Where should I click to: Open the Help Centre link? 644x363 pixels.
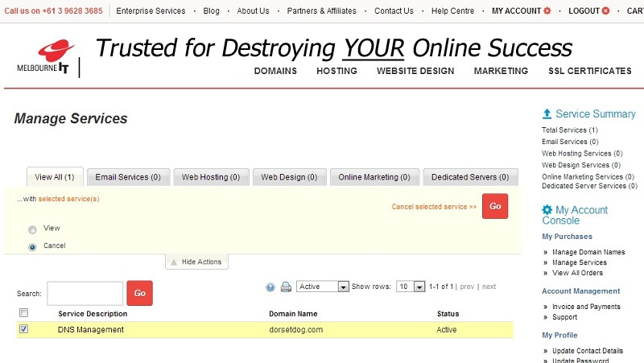click(452, 11)
